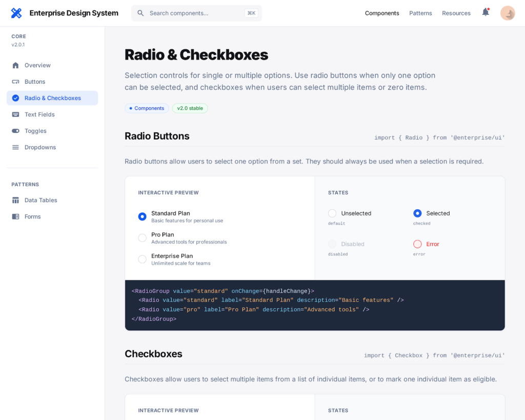Click the Buttons icon in sidebar
Screen dimensions: 525x420
click(x=15, y=82)
